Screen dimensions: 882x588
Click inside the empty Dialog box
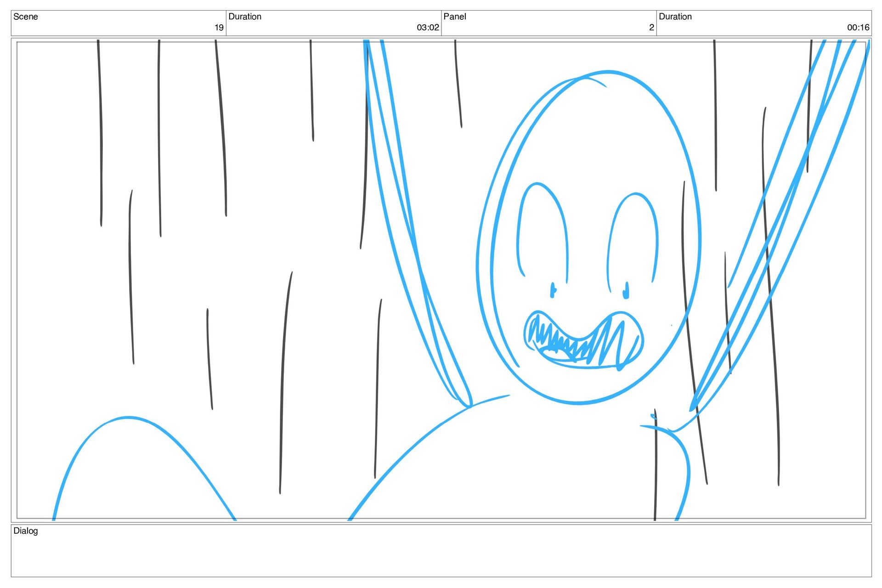click(441, 551)
